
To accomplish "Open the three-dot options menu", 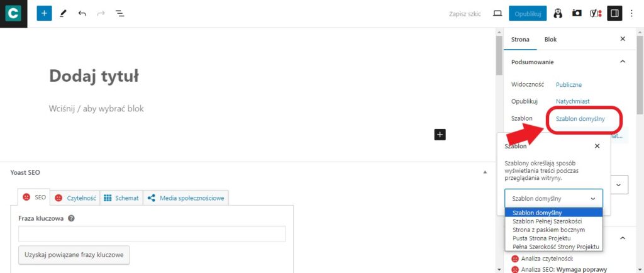I will click(631, 14).
